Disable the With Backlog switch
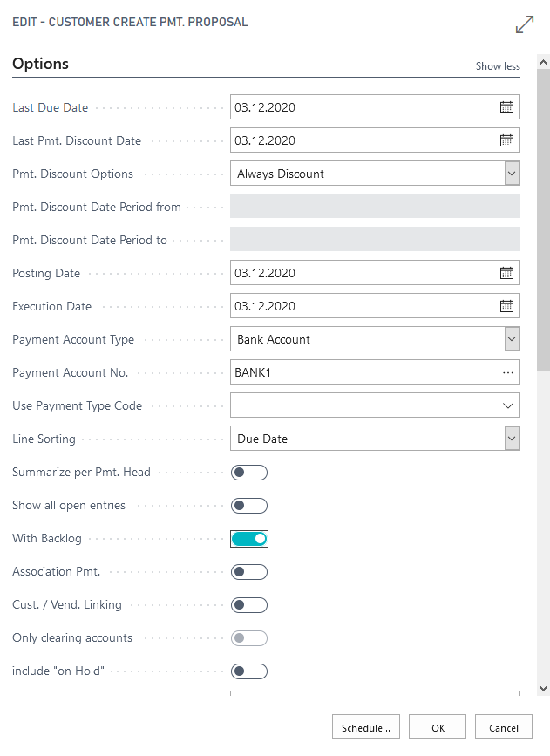550x756 pixels. [248, 539]
